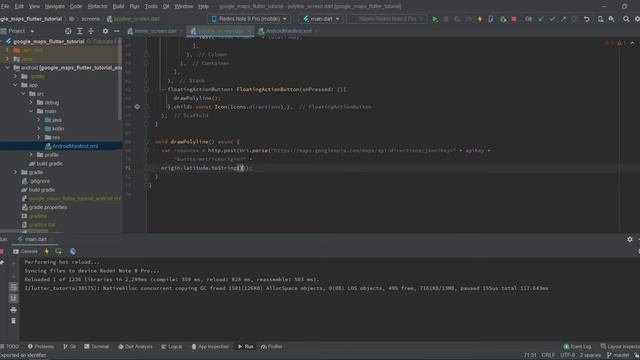The height and width of the screenshot is (360, 640).
Task: Collapse the main folder in tree
Action: tap(31, 111)
